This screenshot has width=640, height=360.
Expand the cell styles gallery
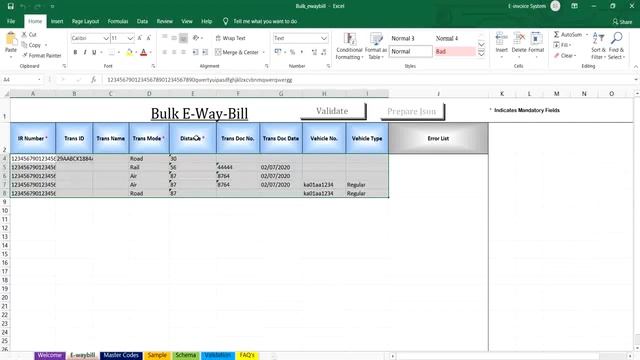[x=481, y=54]
